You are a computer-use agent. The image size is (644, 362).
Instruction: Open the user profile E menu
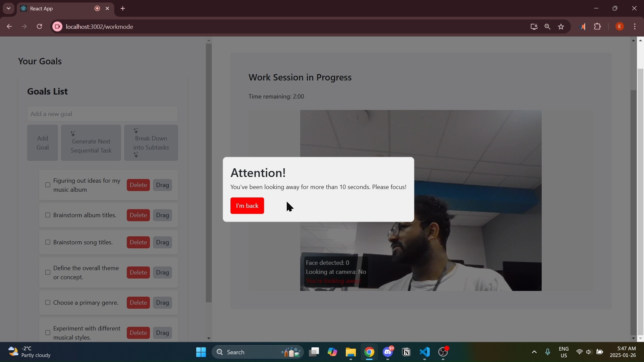coord(620,26)
